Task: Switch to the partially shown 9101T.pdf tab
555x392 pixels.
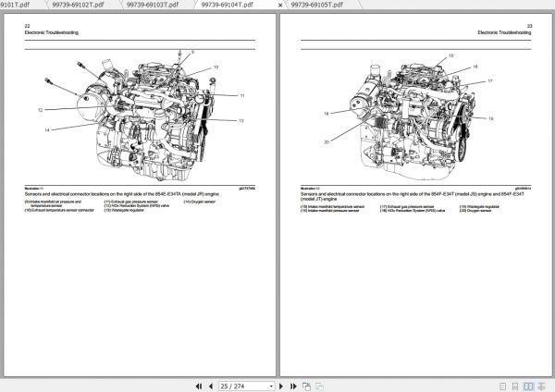Action: (15, 5)
